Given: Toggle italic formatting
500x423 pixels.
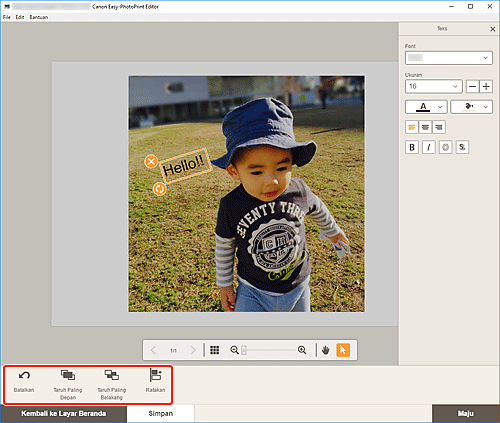Looking at the screenshot, I should (x=429, y=147).
